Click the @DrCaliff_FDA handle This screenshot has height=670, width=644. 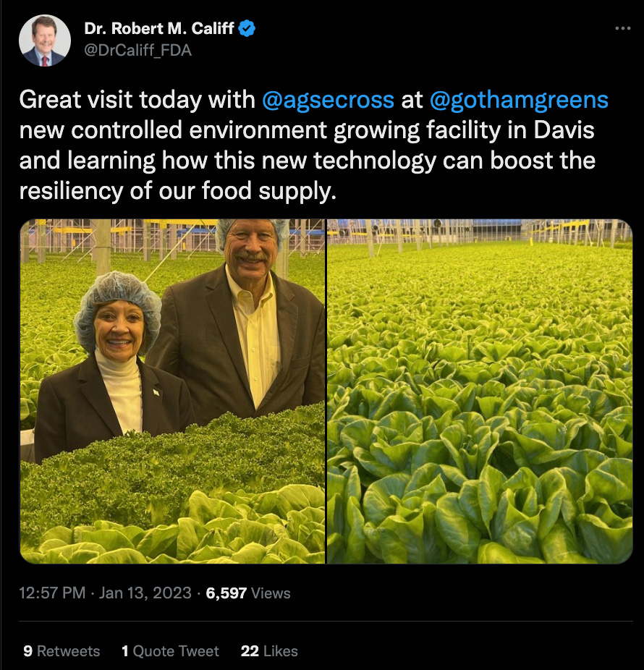point(137,51)
